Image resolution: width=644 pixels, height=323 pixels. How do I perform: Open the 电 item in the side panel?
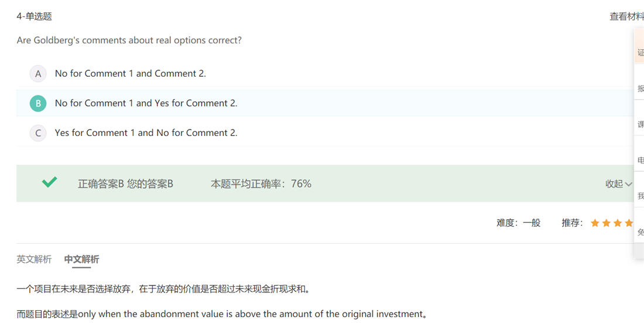click(640, 160)
